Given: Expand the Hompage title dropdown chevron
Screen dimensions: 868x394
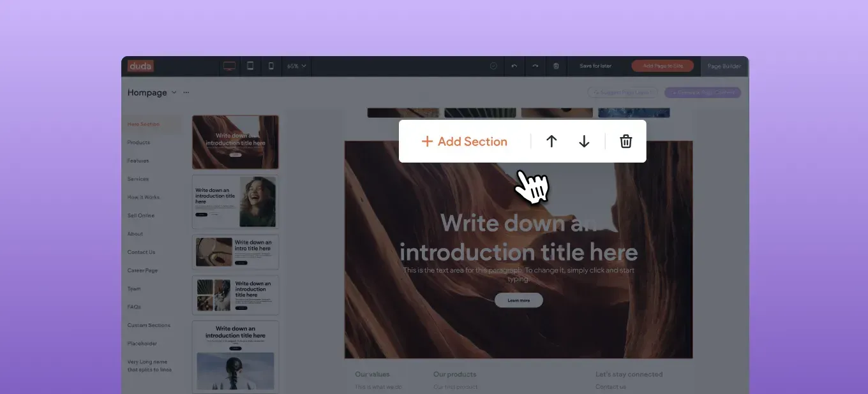Looking at the screenshot, I should 174,92.
